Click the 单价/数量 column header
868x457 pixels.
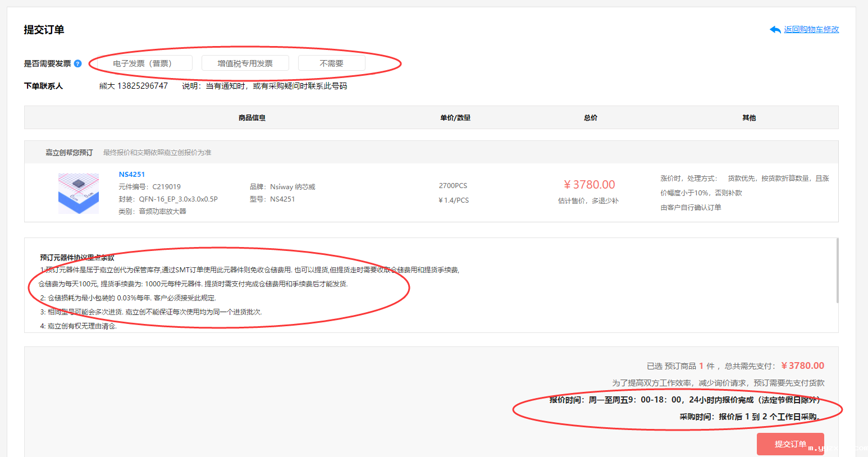[x=455, y=118]
